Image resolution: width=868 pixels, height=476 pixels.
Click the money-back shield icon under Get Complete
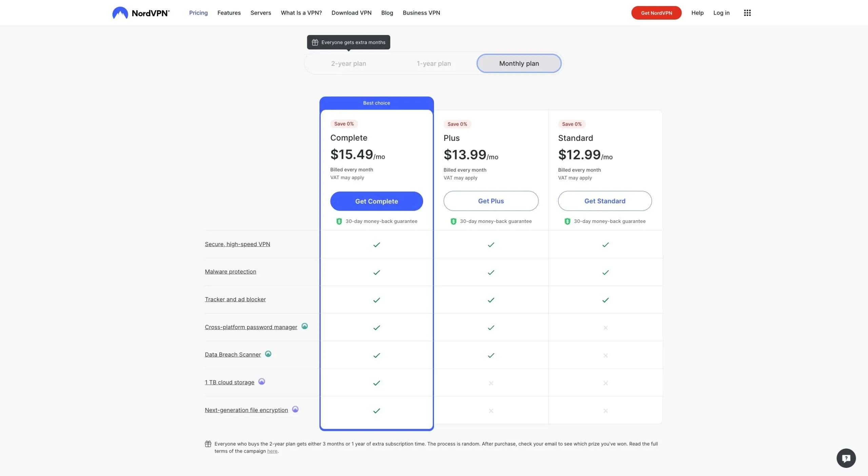click(339, 221)
